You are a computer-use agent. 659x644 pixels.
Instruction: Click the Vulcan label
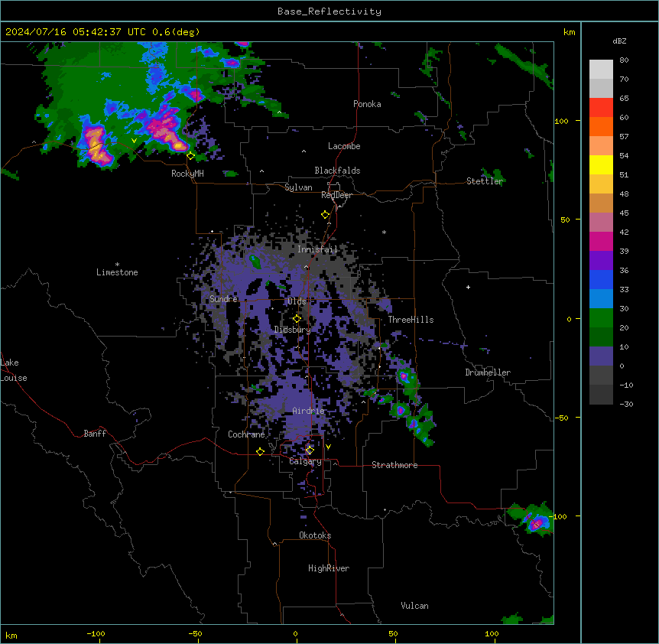414,606
